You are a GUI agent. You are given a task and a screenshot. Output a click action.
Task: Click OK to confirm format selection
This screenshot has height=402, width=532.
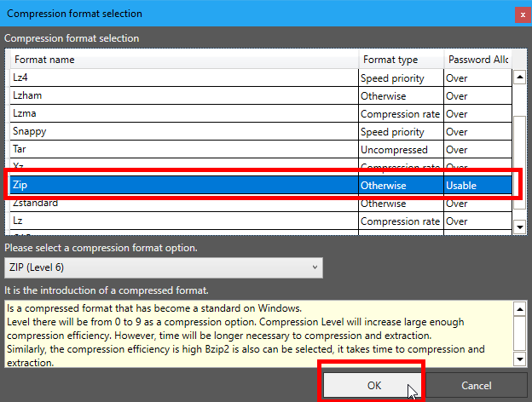373,385
